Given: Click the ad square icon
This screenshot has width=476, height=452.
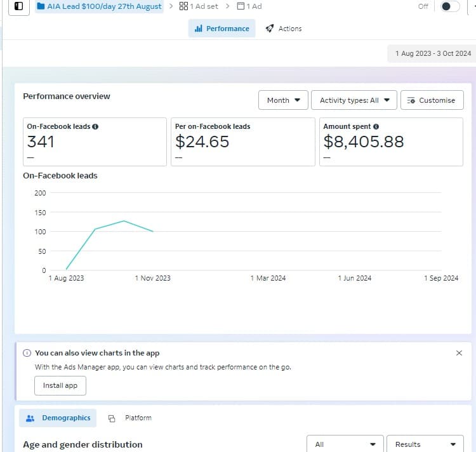Looking at the screenshot, I should click(241, 6).
